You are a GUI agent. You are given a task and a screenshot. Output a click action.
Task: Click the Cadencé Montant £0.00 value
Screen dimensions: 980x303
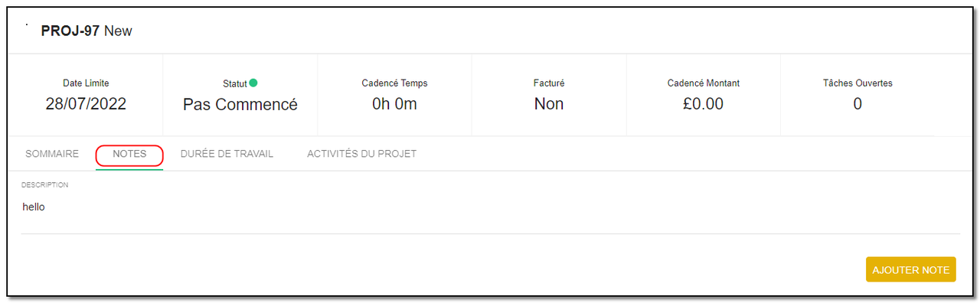(x=703, y=104)
